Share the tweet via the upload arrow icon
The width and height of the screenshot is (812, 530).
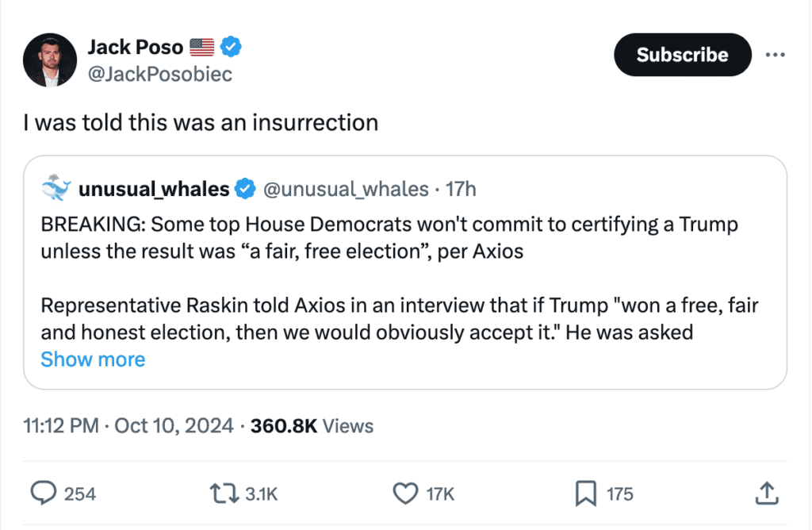click(766, 494)
